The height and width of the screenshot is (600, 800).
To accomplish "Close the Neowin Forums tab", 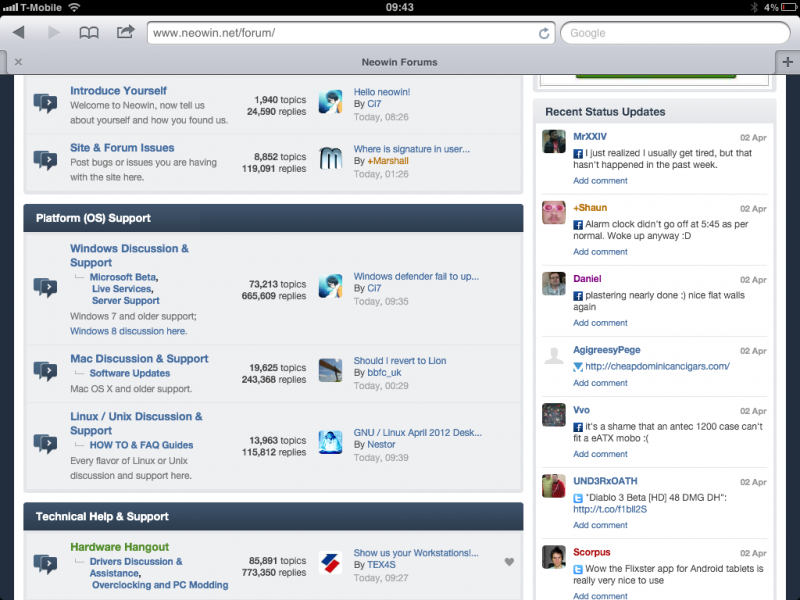I will click(x=18, y=62).
